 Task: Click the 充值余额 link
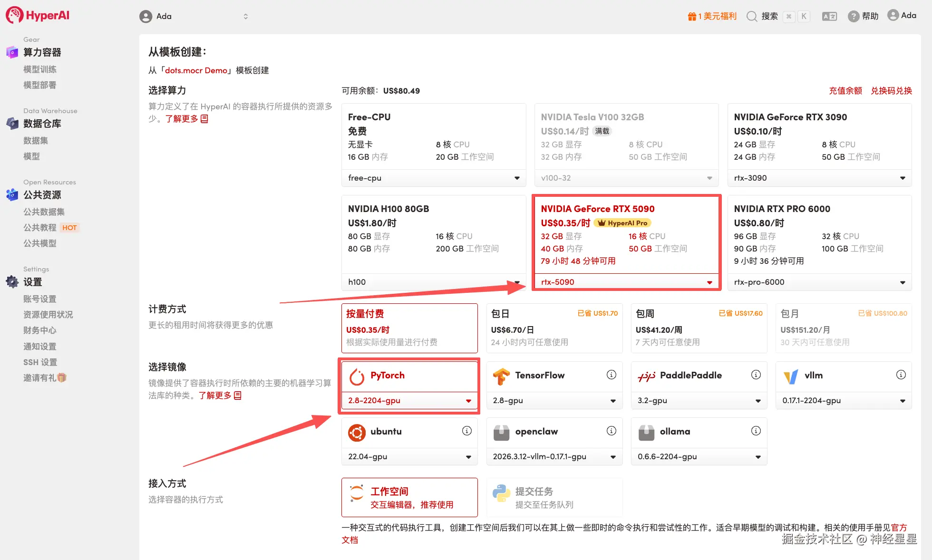[845, 91]
